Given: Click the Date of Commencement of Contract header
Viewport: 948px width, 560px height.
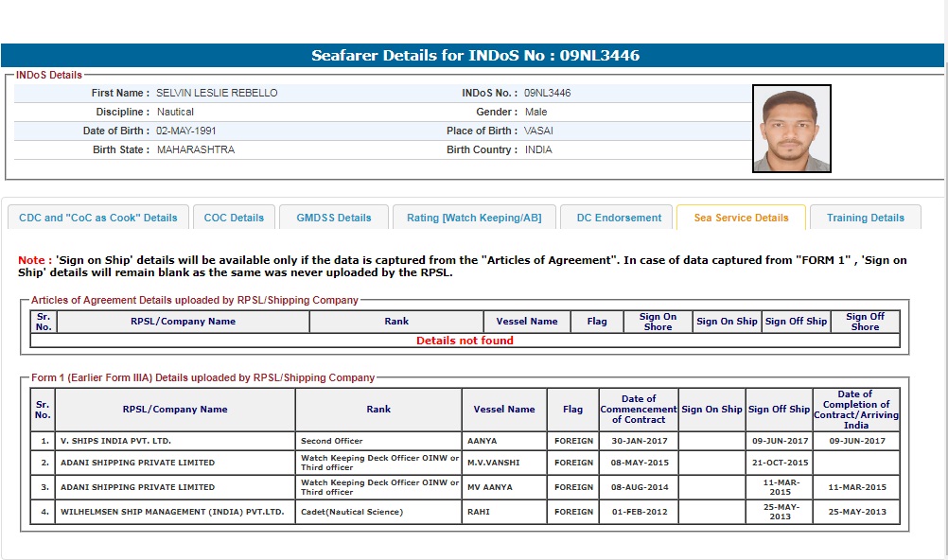Looking at the screenshot, I should point(639,410).
